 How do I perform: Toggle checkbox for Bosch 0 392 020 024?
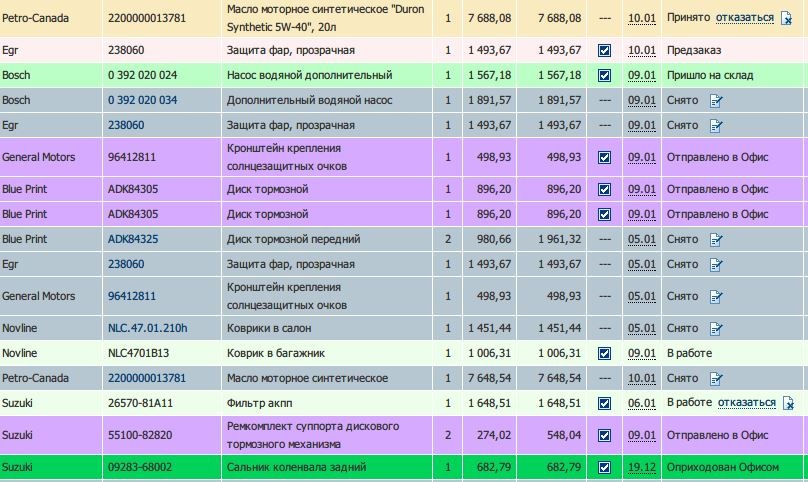[x=604, y=75]
